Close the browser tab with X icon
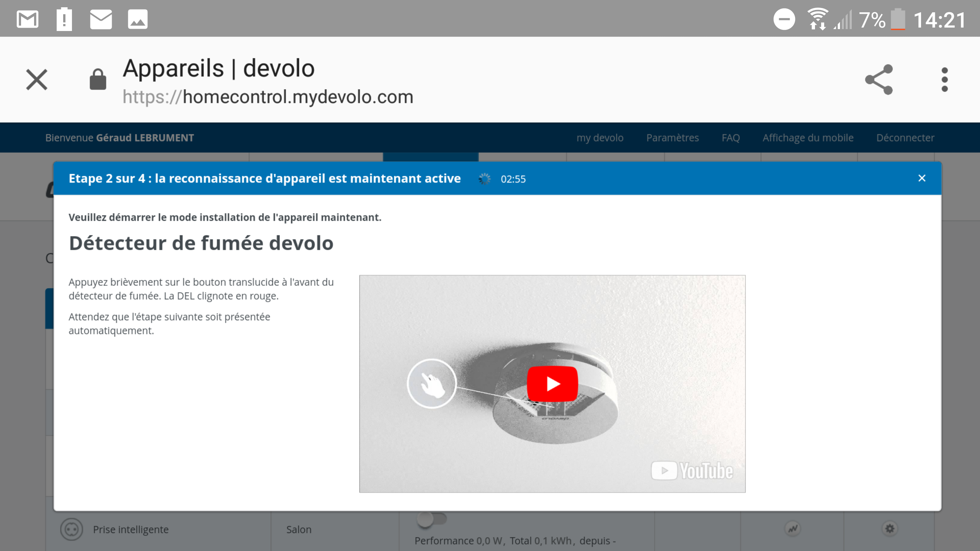The image size is (980, 551). (37, 80)
